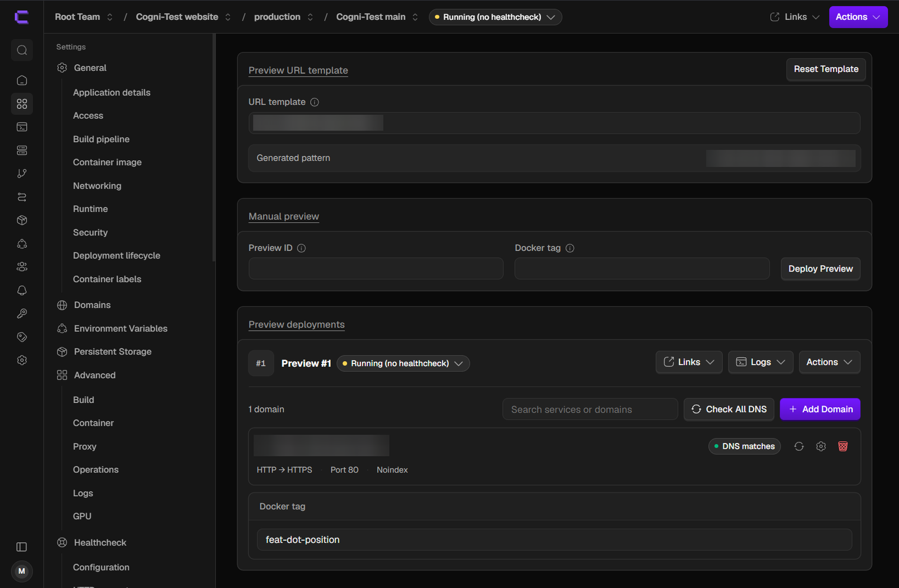Open the user avatar M
The height and width of the screenshot is (588, 899).
point(22,571)
